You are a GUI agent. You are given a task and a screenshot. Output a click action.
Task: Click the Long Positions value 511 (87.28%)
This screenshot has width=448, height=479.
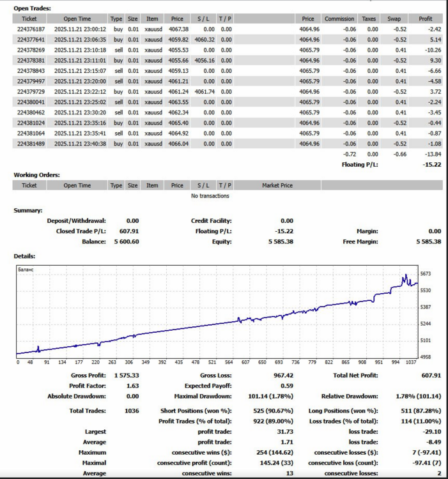(421, 411)
